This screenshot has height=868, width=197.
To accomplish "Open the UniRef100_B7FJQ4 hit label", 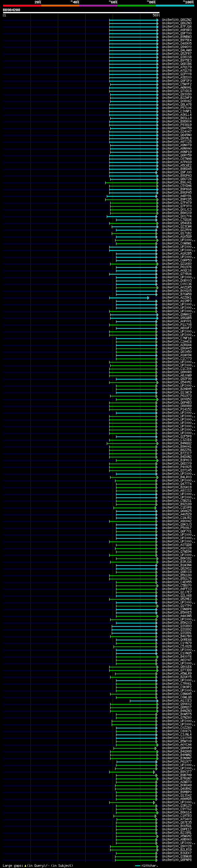I will coord(177,26).
